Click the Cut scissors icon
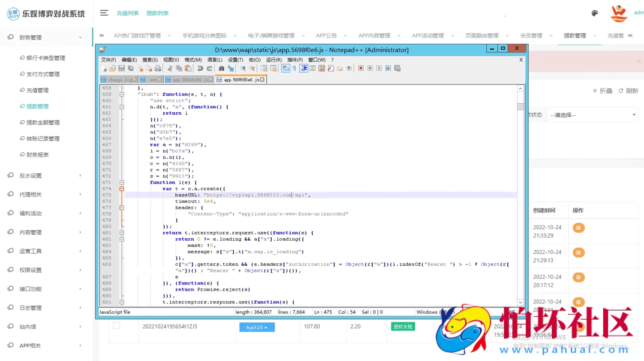The image size is (644, 361). point(170,68)
